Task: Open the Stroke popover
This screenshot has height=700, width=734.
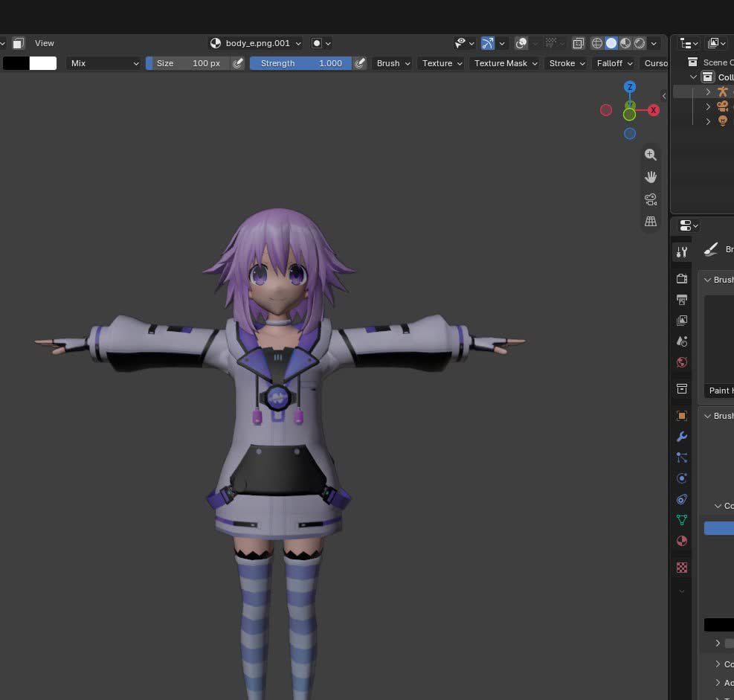Action: (x=567, y=63)
